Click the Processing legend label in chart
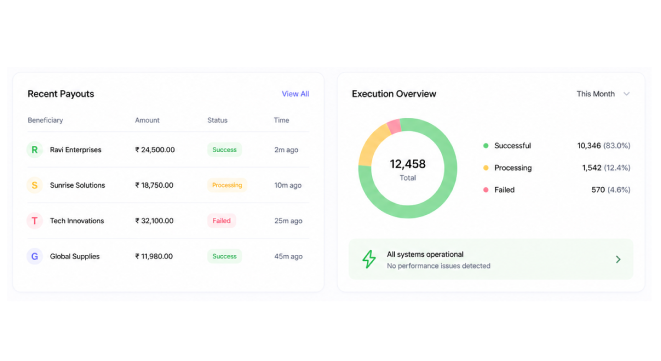Screen dimensions: 661x361 coord(513,168)
